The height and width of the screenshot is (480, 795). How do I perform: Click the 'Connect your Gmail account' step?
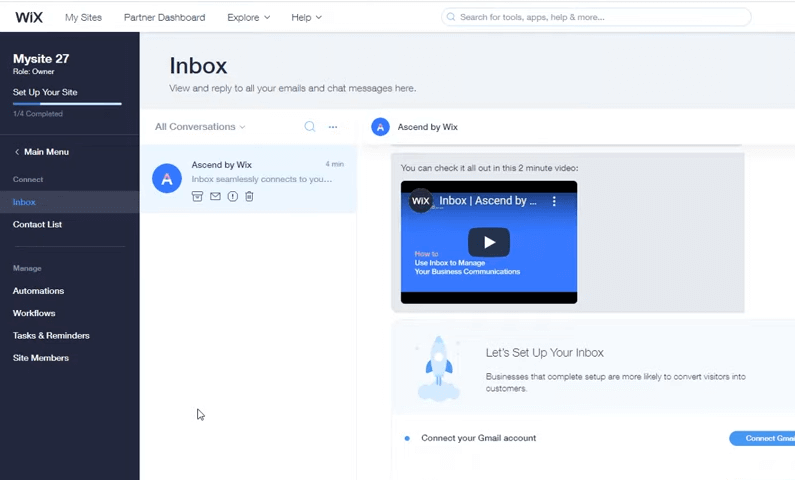point(478,438)
